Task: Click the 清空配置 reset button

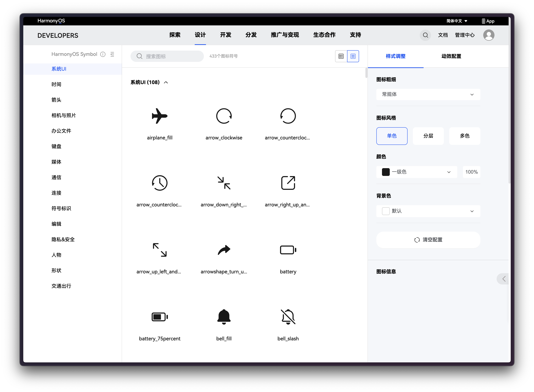Action: 428,240
